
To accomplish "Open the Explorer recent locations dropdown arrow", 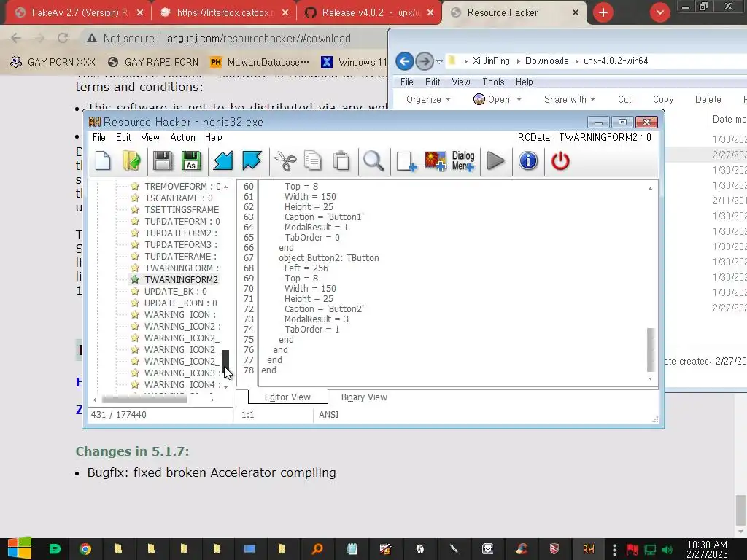I will pyautogui.click(x=439, y=61).
